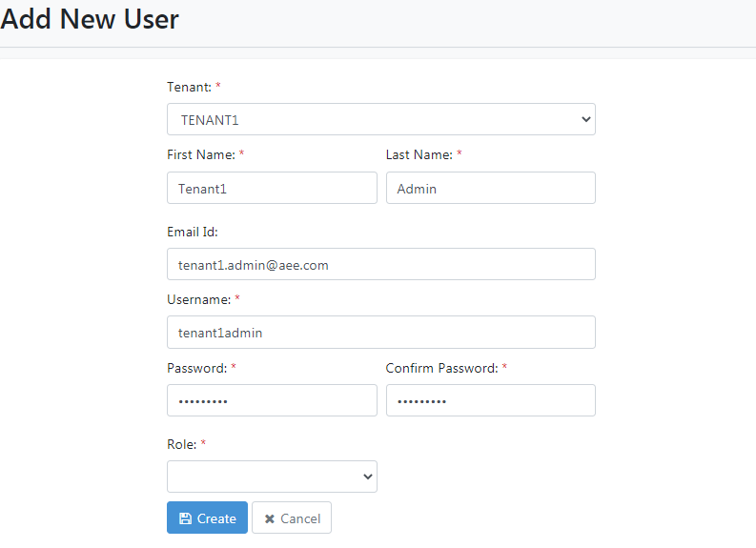
Task: Click the Create button
Action: (207, 518)
